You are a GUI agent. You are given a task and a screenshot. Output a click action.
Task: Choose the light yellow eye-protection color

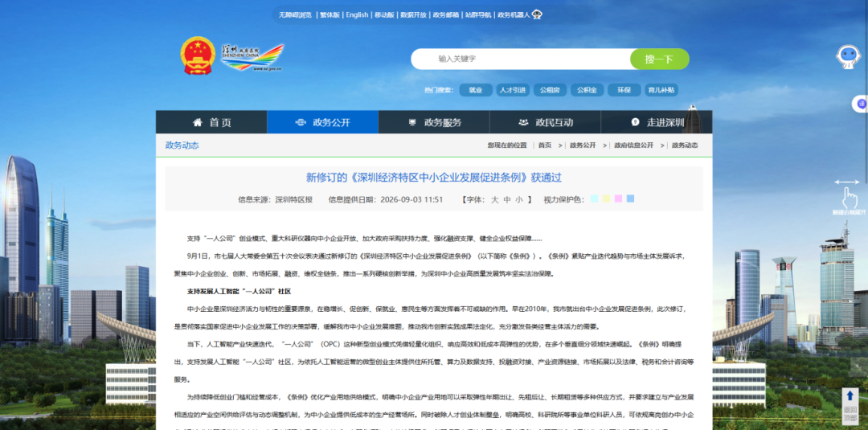coord(606,199)
